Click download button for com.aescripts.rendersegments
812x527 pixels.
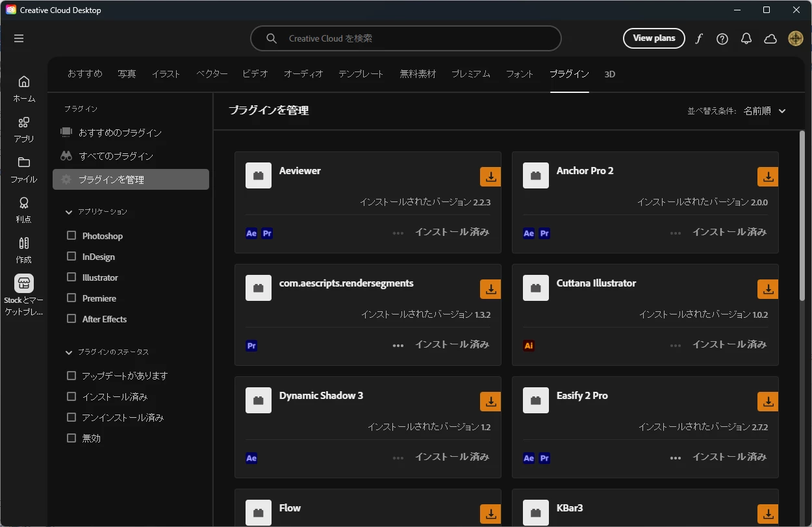pos(490,289)
